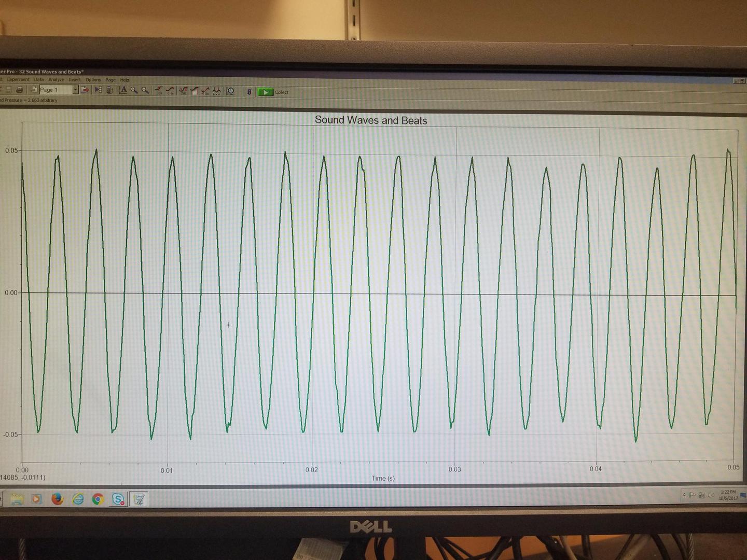This screenshot has width=747, height=560.
Task: Open Google Chrome from the taskbar
Action: pos(98,499)
